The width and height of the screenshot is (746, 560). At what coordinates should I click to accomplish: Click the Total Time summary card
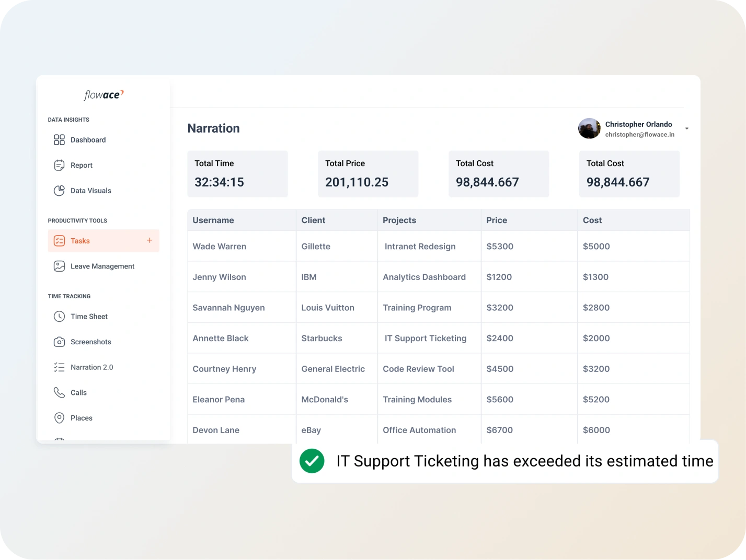(237, 174)
